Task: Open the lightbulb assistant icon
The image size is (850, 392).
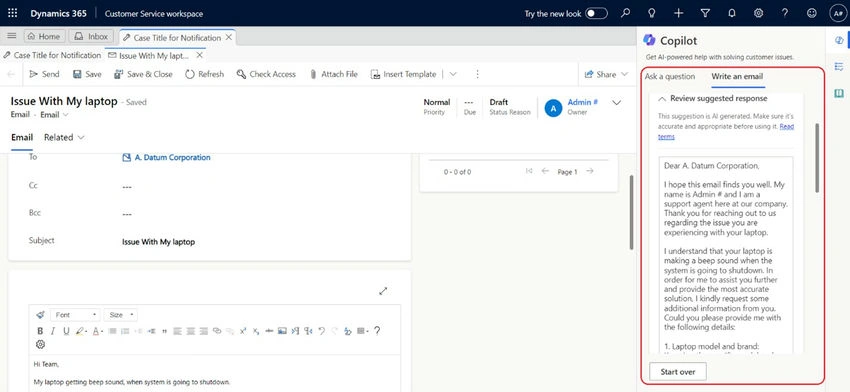Action: click(652, 13)
